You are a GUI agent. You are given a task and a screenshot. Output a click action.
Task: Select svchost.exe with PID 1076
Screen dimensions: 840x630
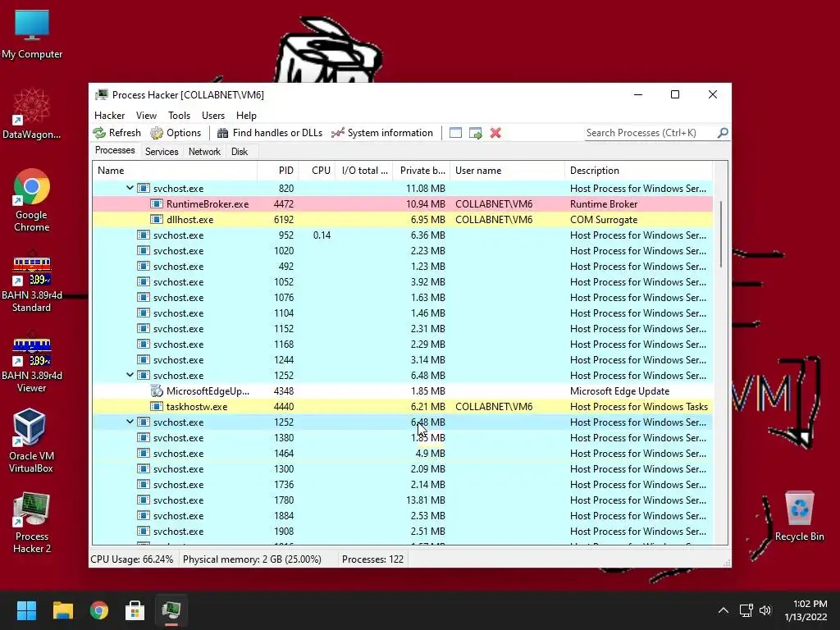403,297
